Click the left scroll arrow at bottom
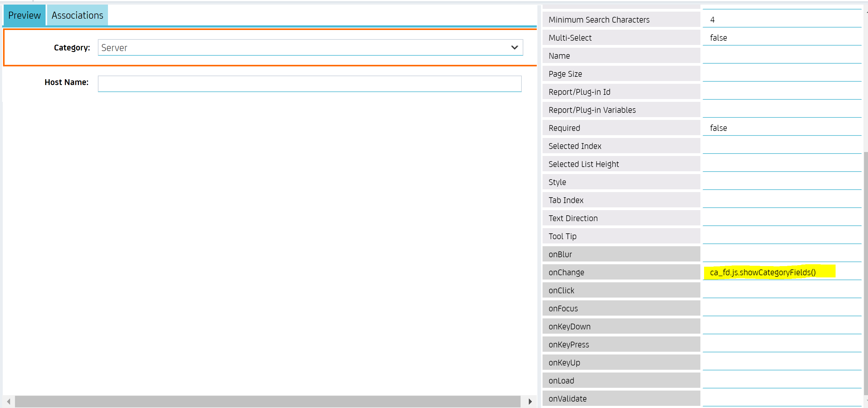Image resolution: width=868 pixels, height=408 pixels. [9, 401]
